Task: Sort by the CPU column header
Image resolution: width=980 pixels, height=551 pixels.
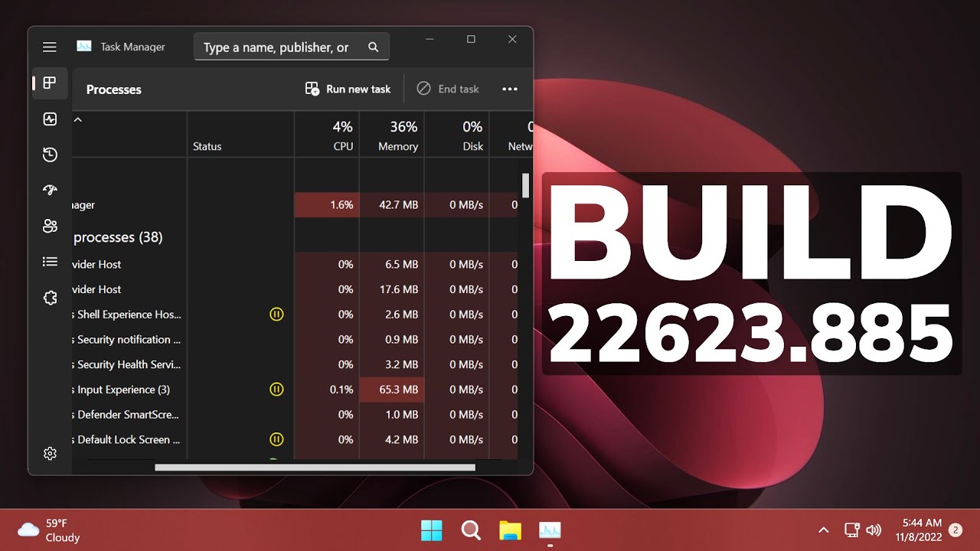Action: pyautogui.click(x=327, y=135)
